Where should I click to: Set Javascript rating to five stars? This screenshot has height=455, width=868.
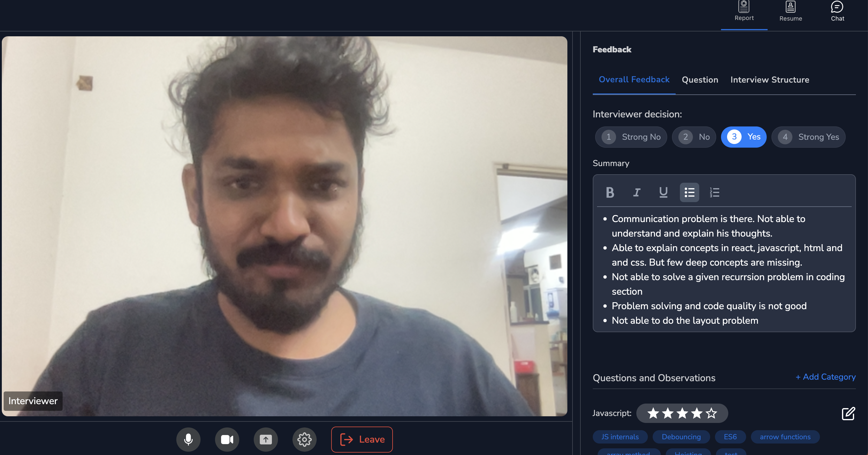coord(711,413)
